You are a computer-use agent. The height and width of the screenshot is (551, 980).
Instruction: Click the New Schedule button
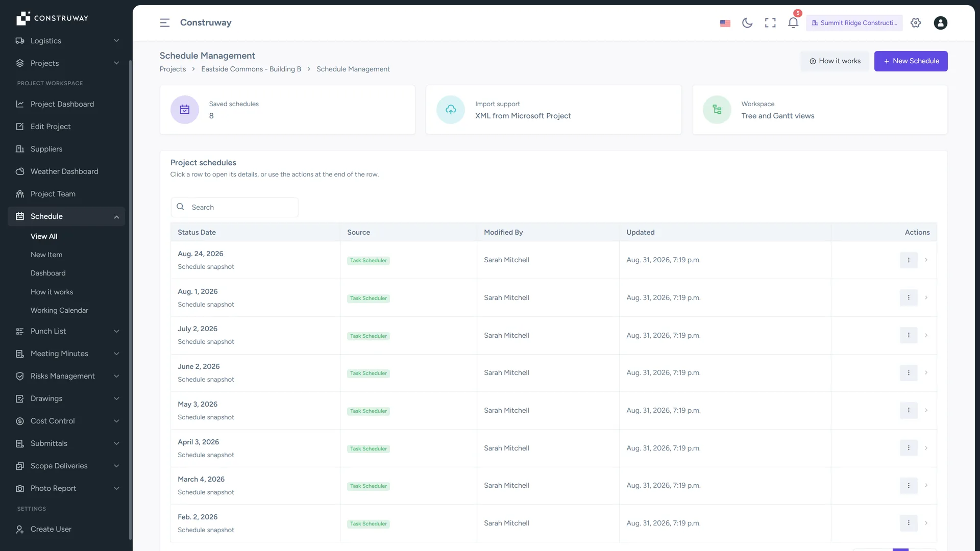tap(911, 61)
